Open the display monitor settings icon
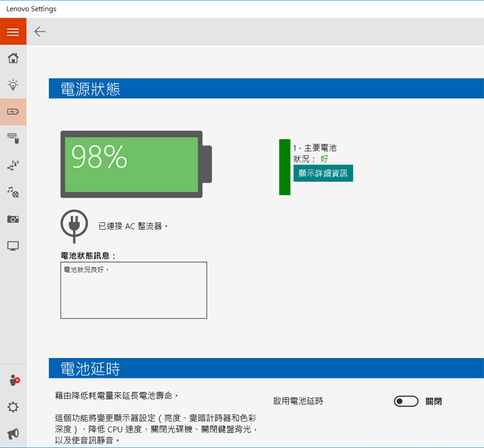This screenshot has height=448, width=484. (13, 246)
